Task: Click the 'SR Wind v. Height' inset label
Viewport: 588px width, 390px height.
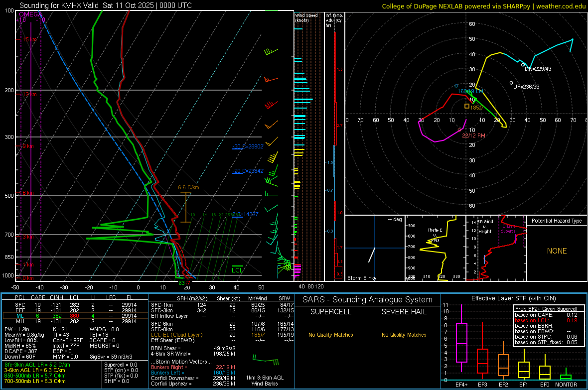Action: (x=485, y=227)
